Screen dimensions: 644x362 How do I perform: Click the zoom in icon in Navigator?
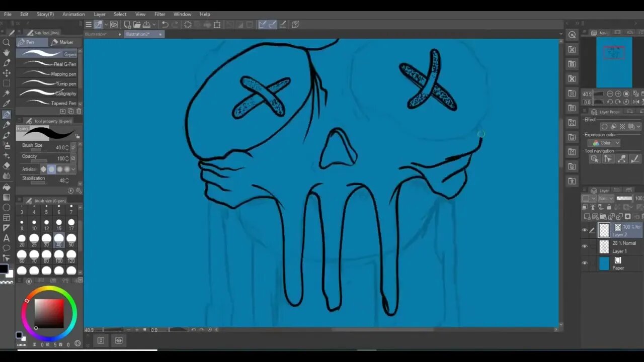coord(618,94)
